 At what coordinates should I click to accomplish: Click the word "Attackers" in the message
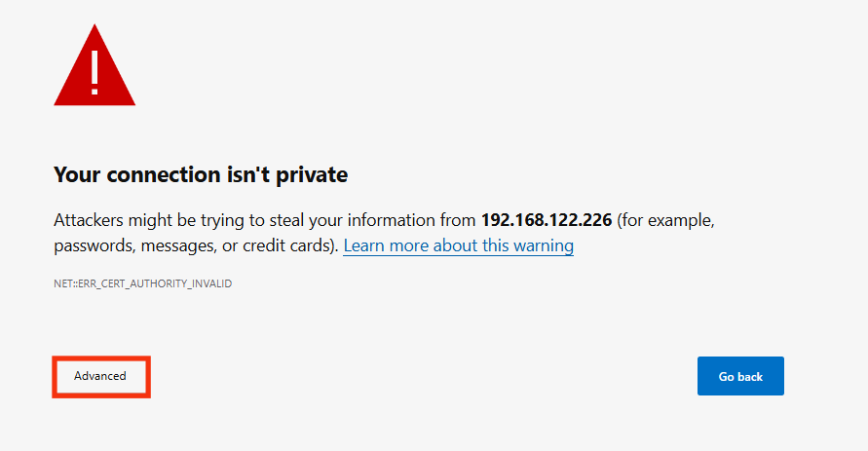[92, 219]
